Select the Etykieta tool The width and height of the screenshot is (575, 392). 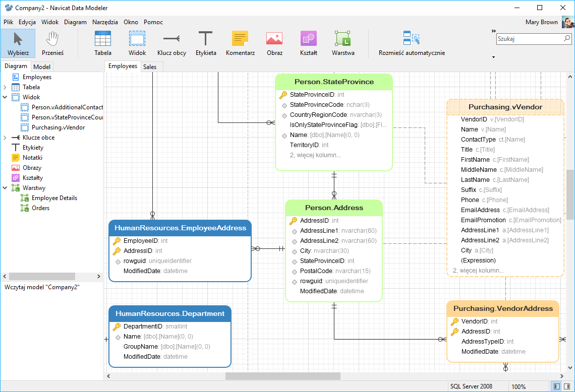click(206, 43)
